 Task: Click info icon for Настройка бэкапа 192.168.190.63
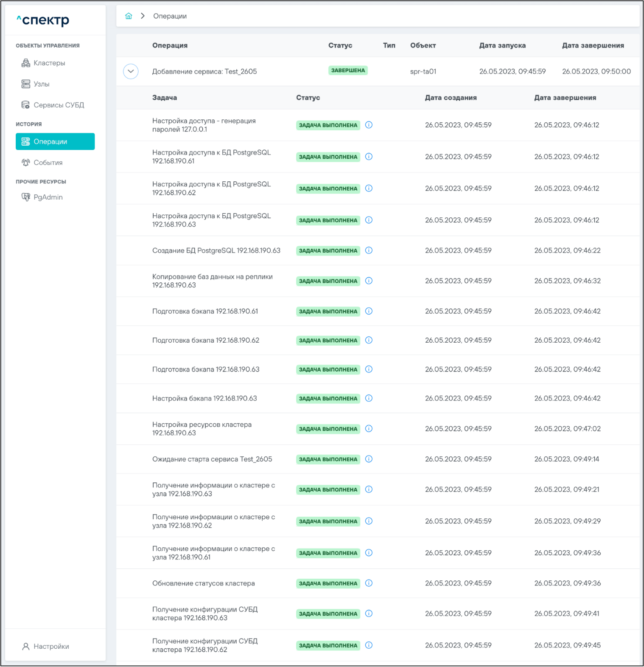coord(369,398)
